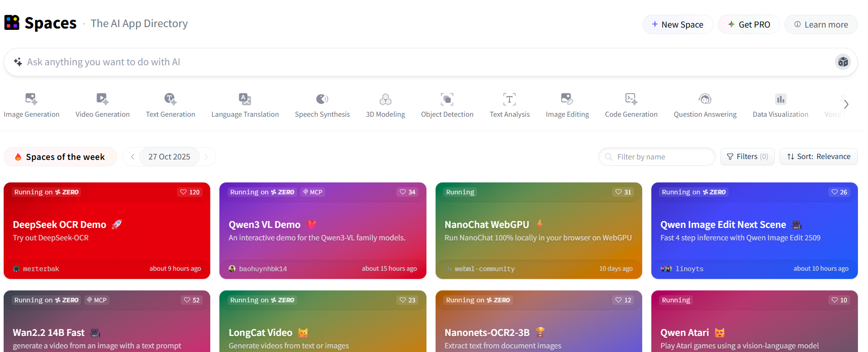Toggle the heart on Qwen3 VL Demo
Image resolution: width=868 pixels, height=352 pixels.
pos(407,192)
